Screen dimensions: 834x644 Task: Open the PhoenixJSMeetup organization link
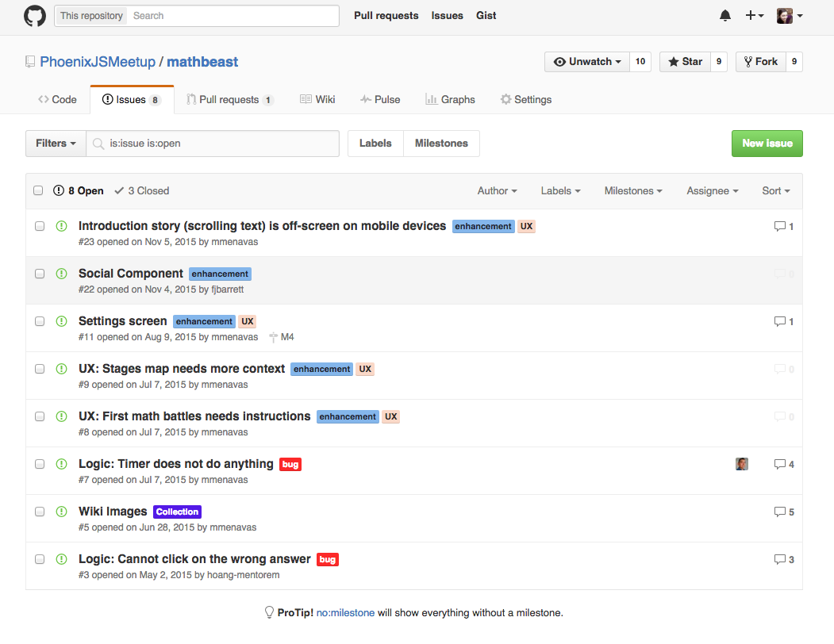98,62
